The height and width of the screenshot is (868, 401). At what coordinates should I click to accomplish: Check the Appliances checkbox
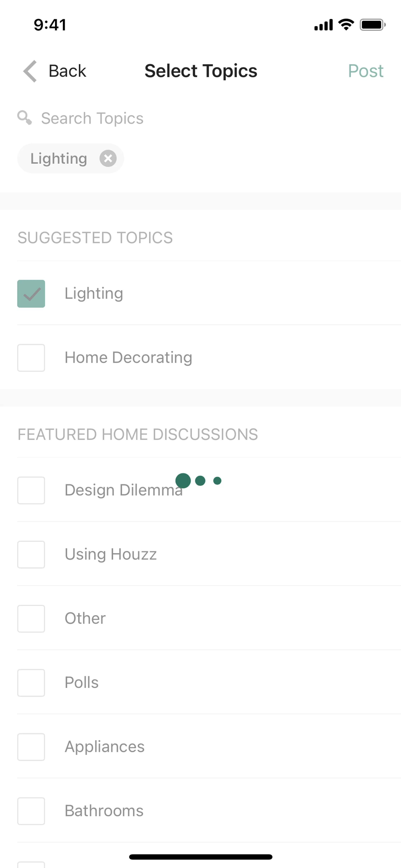point(31,747)
